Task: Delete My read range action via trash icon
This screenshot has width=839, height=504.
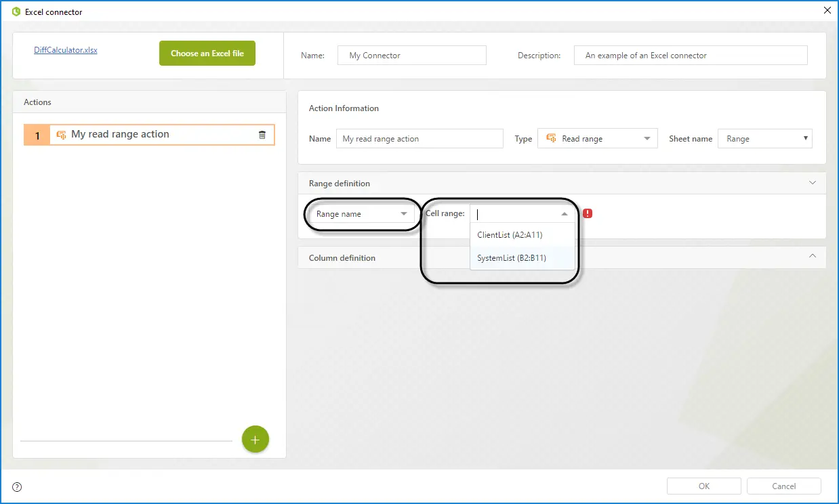Action: coord(262,135)
